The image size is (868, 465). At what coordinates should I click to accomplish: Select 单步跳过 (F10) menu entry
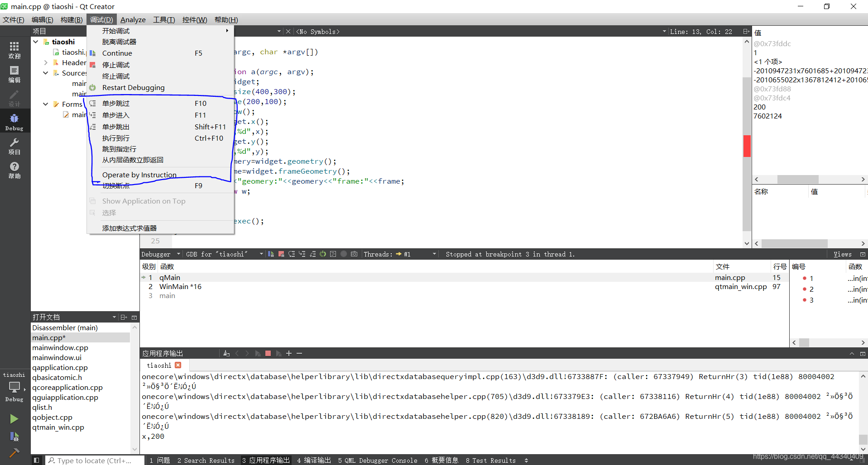coord(160,103)
